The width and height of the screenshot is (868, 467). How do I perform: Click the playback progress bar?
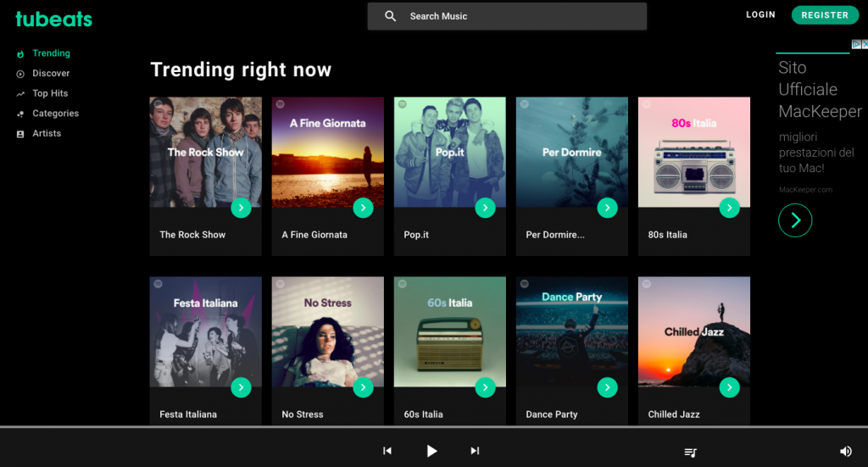[433, 427]
